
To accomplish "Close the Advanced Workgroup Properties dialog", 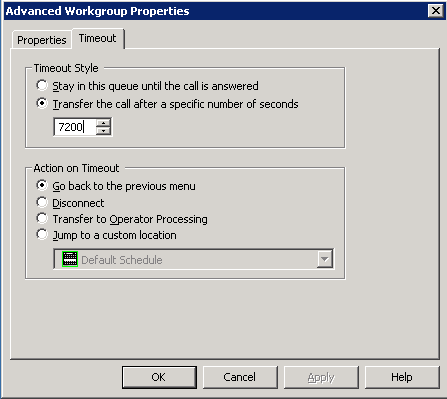I will (x=435, y=11).
